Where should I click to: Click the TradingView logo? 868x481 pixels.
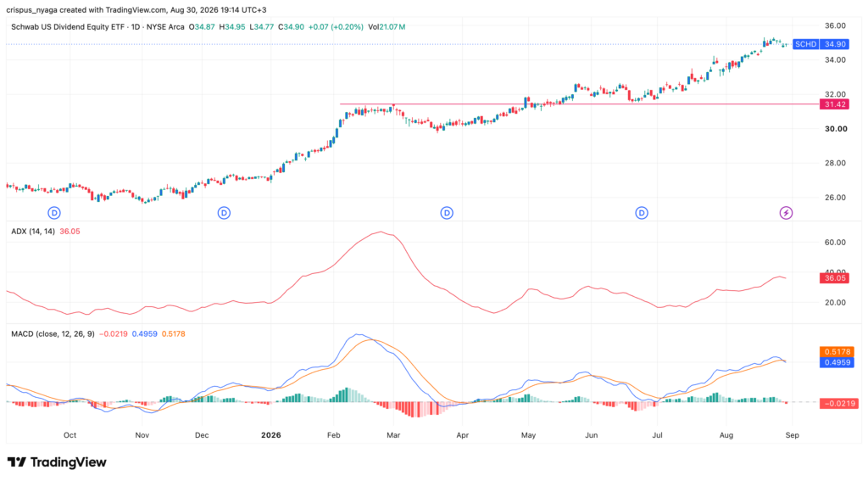click(57, 462)
